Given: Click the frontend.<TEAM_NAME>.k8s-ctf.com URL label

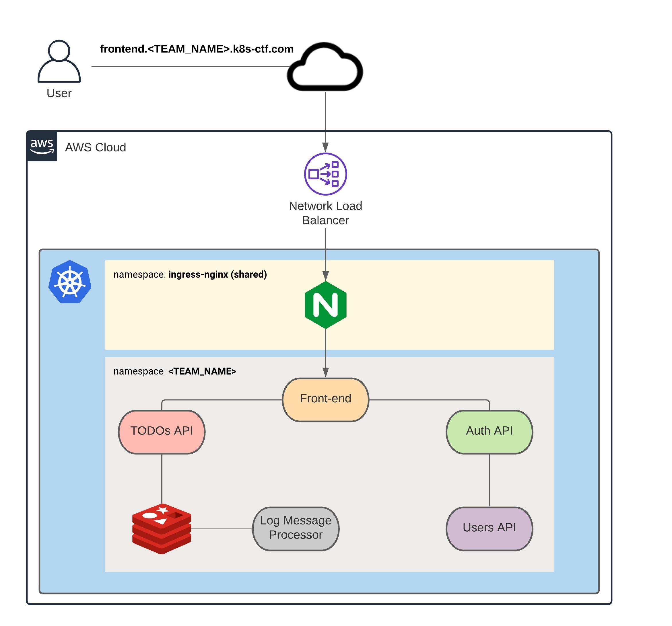Looking at the screenshot, I should [197, 49].
